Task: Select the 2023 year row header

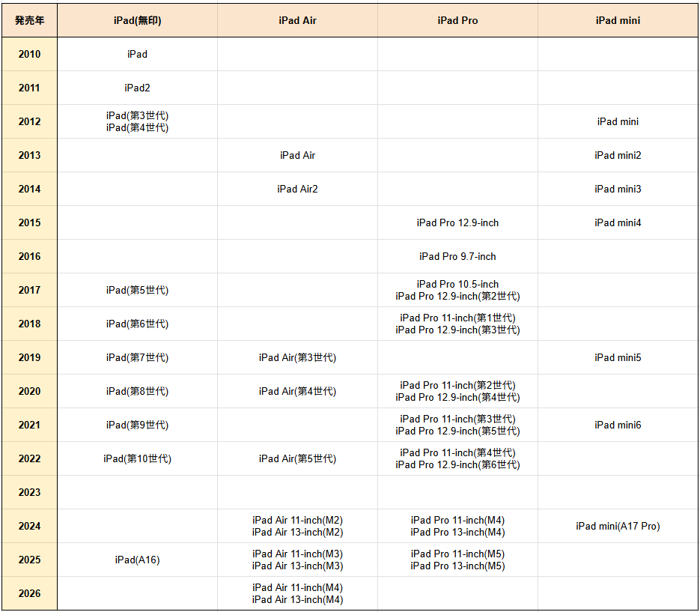Action: (29, 492)
